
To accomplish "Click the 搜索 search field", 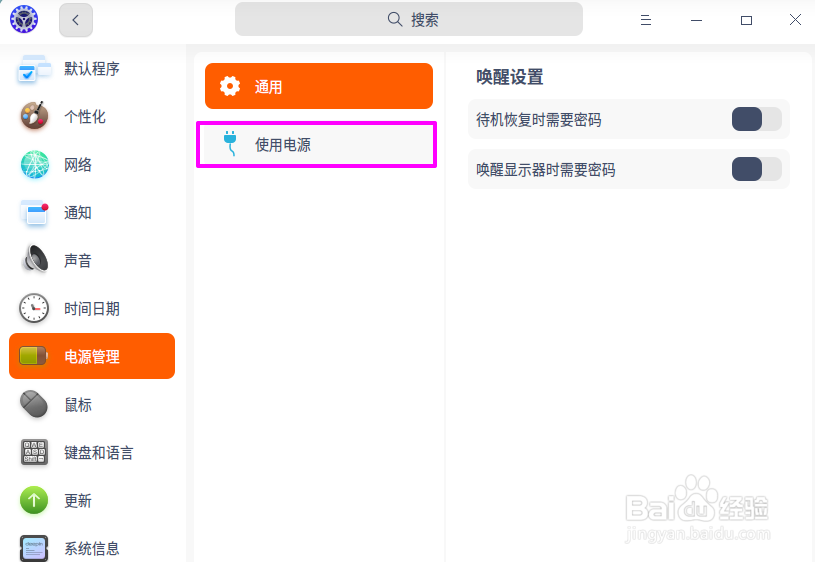I will click(409, 19).
